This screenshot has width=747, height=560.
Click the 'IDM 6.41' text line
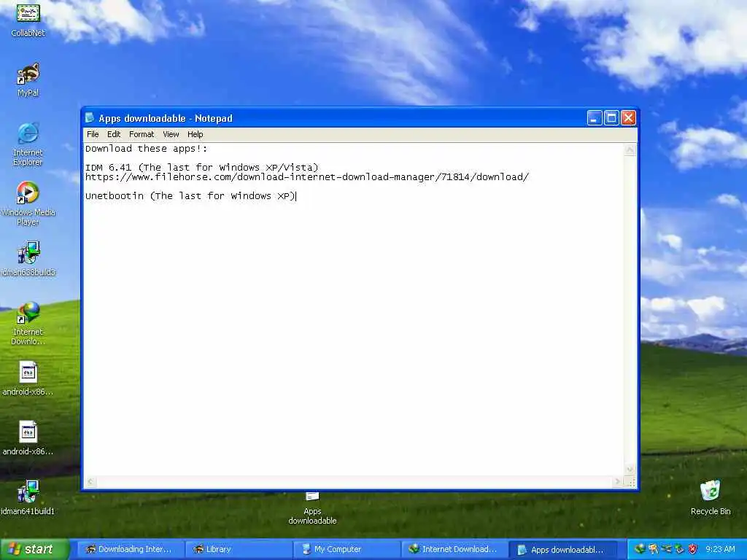click(x=201, y=168)
